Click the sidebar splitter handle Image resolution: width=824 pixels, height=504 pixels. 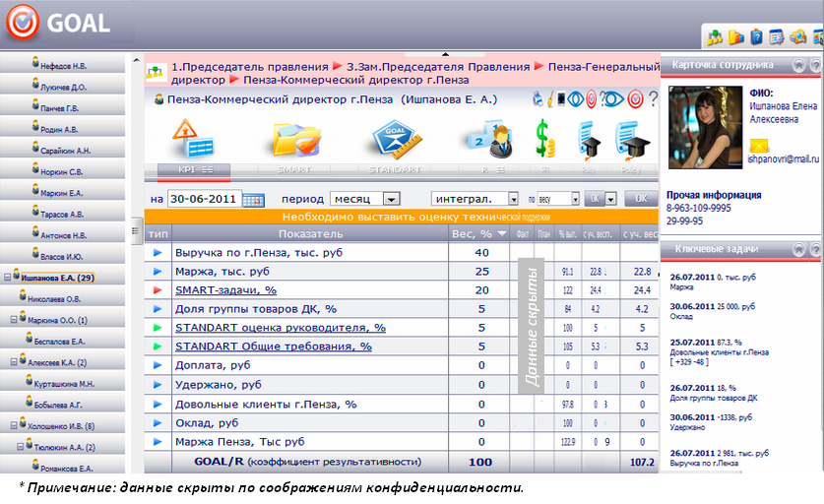[136, 230]
